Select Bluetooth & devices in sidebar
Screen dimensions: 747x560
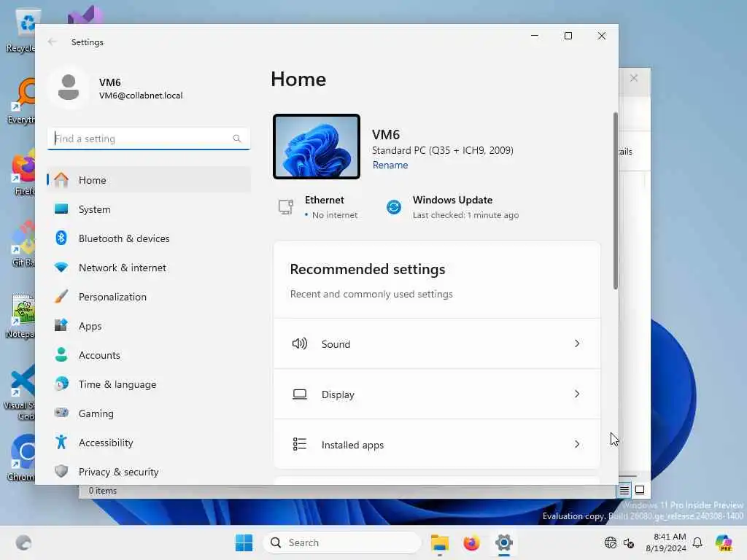[149, 238]
